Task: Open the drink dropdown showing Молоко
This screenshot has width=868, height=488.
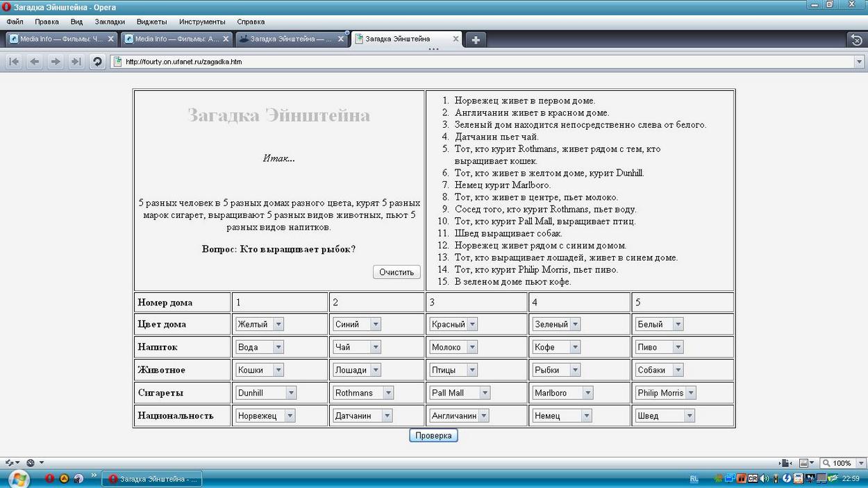Action: click(453, 347)
